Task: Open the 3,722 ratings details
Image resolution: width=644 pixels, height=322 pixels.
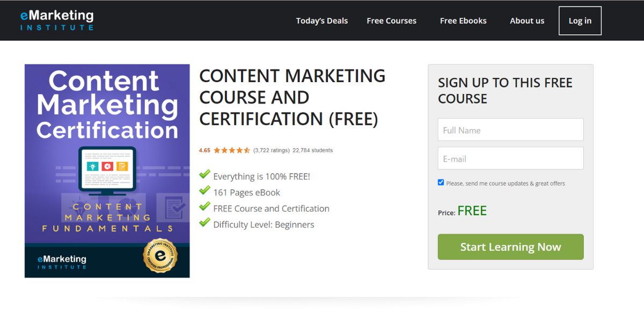Action: 271,150
